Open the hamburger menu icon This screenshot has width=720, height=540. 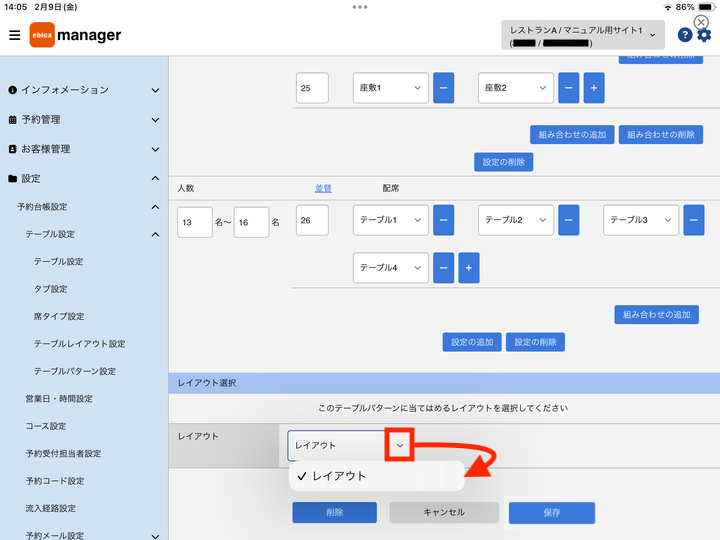[15, 35]
